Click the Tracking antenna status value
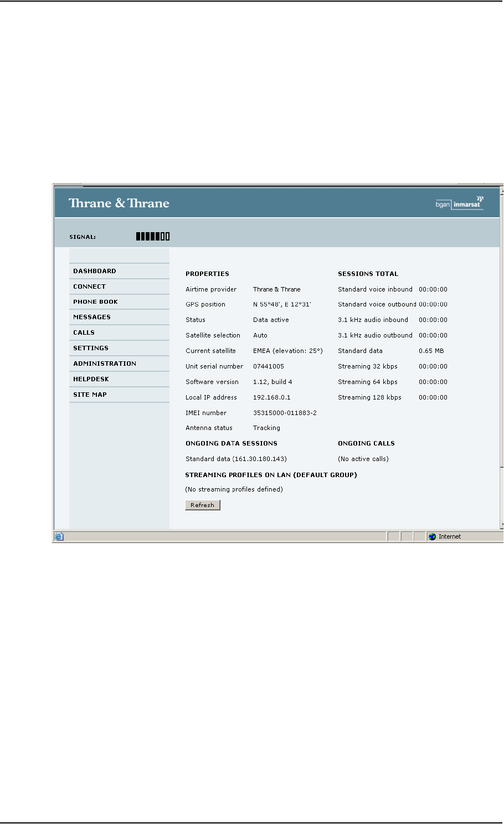 coord(266,428)
